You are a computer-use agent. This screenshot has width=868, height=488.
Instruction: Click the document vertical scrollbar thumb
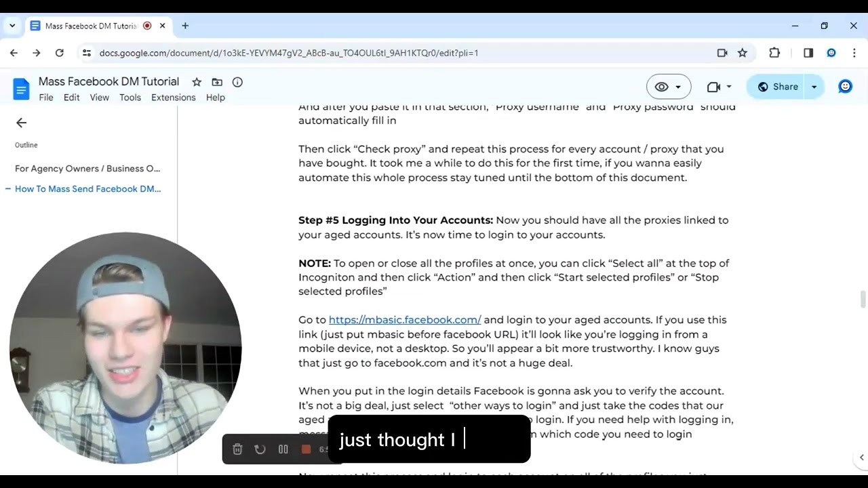[x=863, y=299]
